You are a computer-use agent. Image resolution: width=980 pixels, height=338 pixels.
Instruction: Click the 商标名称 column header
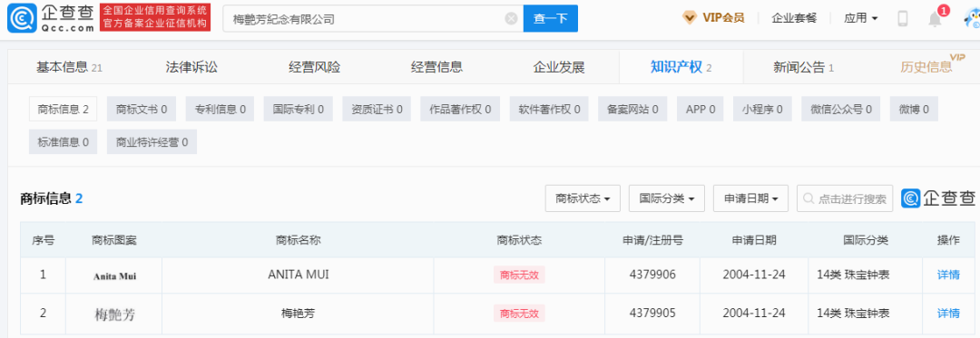(x=299, y=240)
